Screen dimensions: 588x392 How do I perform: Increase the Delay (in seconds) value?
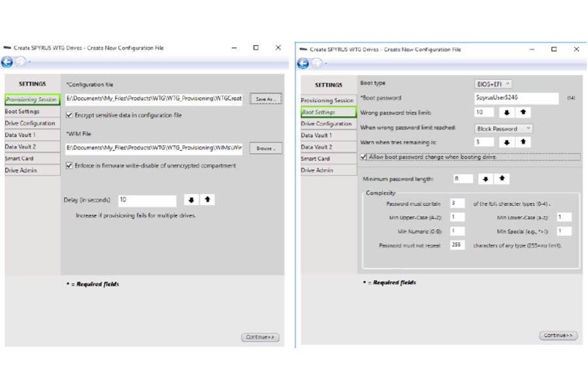click(207, 199)
